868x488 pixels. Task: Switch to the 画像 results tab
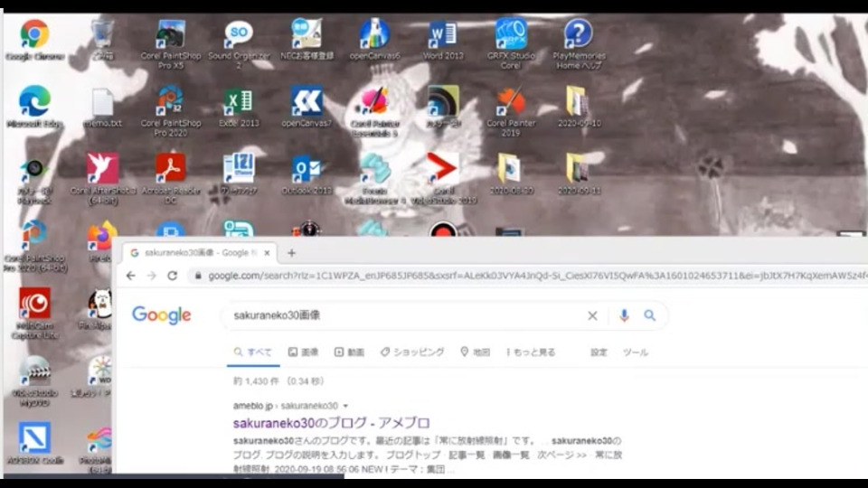tap(303, 352)
